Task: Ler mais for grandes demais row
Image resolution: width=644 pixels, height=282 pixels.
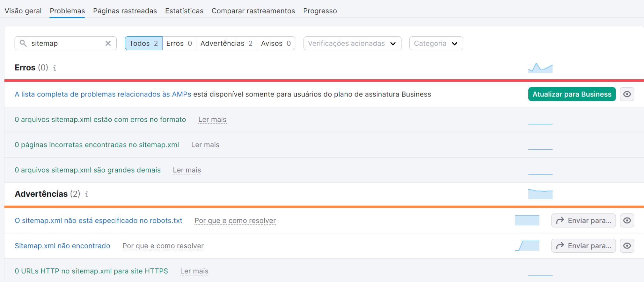Action: click(187, 170)
